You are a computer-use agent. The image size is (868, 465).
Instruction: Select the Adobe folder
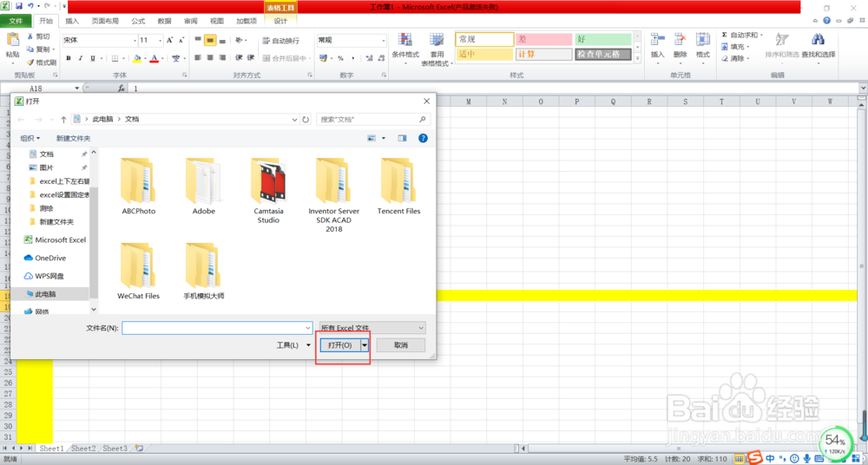[x=204, y=187]
